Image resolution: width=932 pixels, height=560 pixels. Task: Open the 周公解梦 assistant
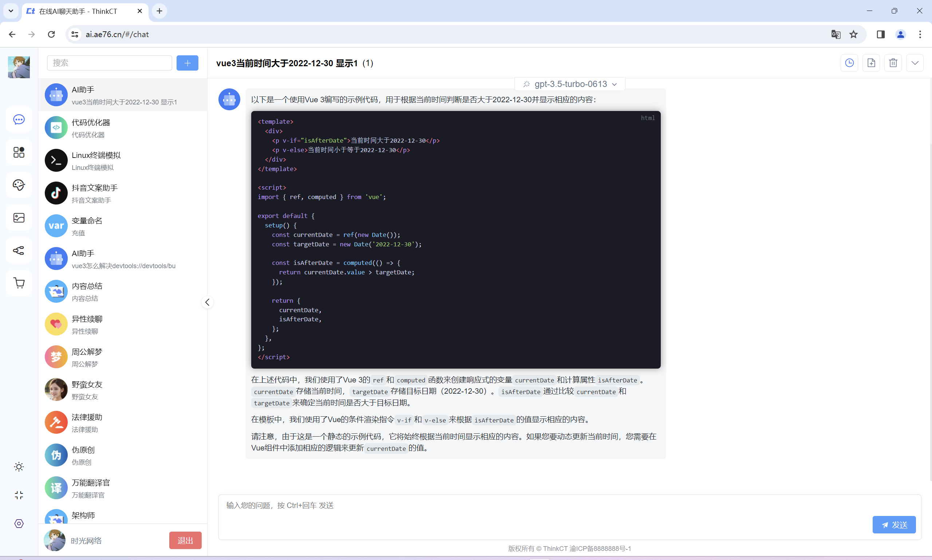click(123, 357)
